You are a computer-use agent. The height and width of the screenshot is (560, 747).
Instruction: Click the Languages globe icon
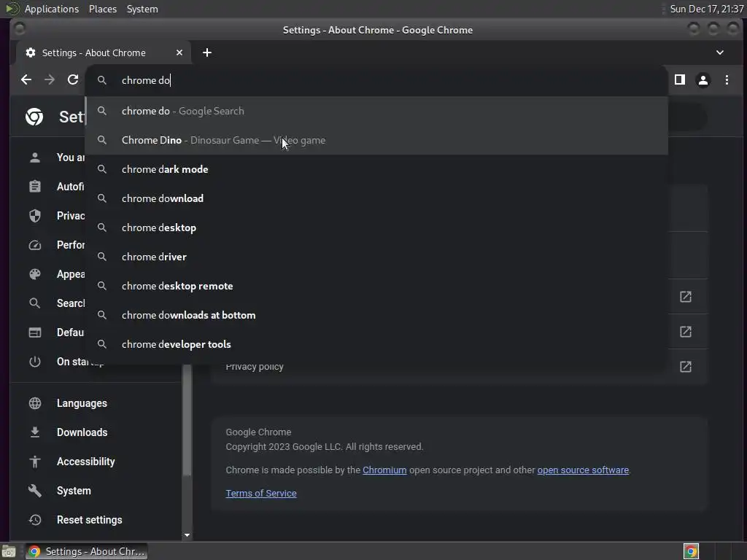35,403
